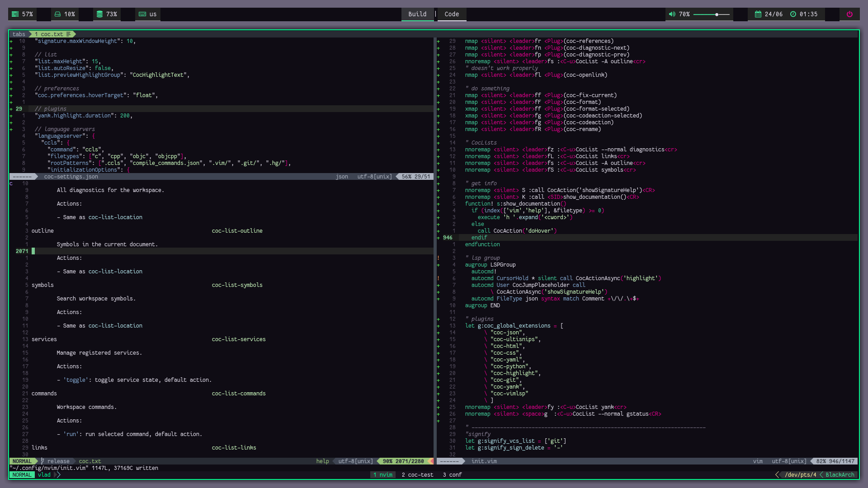Click the g:coc_global_extensions line

[x=514, y=326]
